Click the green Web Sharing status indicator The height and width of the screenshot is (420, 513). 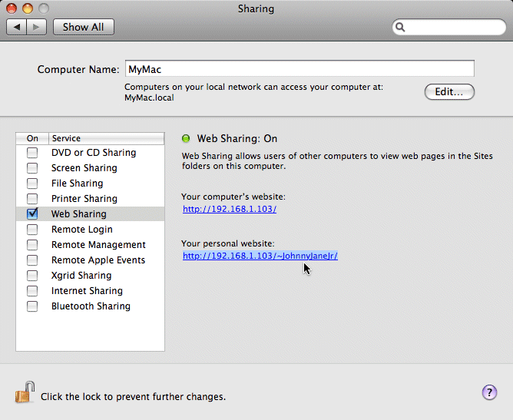[x=186, y=139]
